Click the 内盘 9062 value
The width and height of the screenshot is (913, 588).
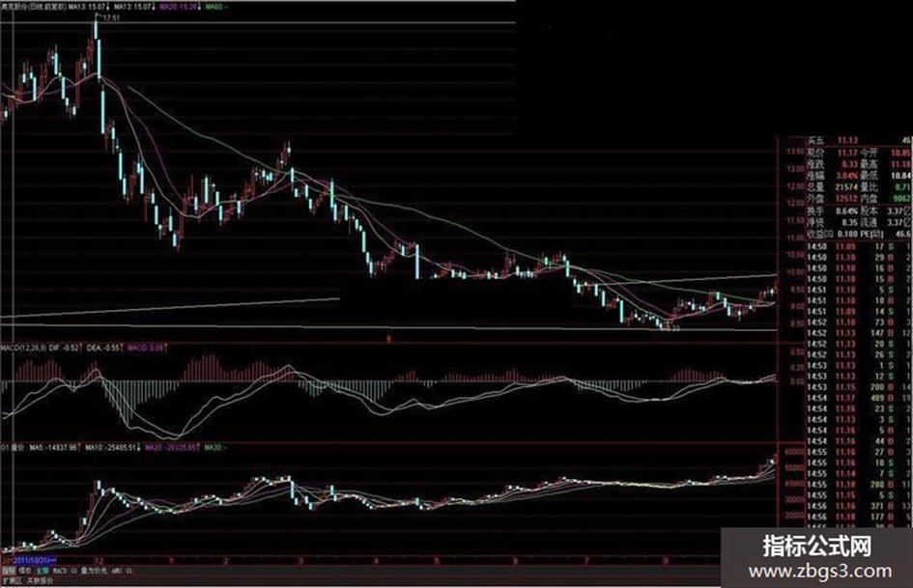pos(900,199)
